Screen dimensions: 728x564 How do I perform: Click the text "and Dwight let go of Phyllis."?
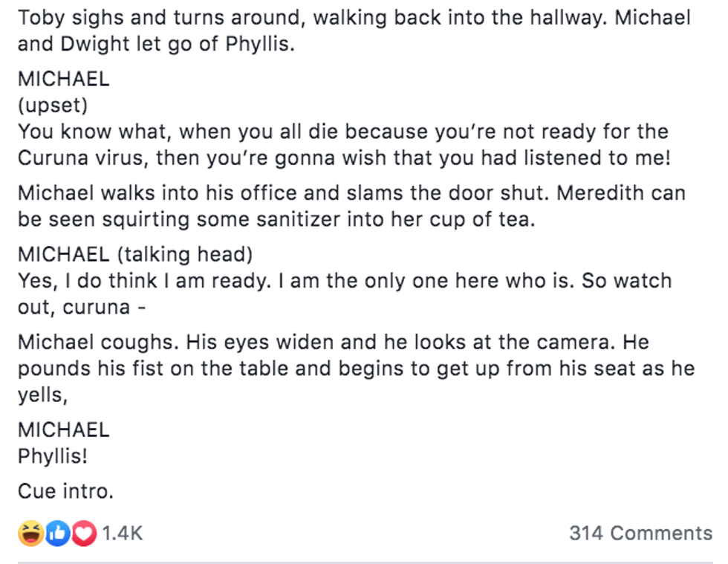pyautogui.click(x=156, y=45)
